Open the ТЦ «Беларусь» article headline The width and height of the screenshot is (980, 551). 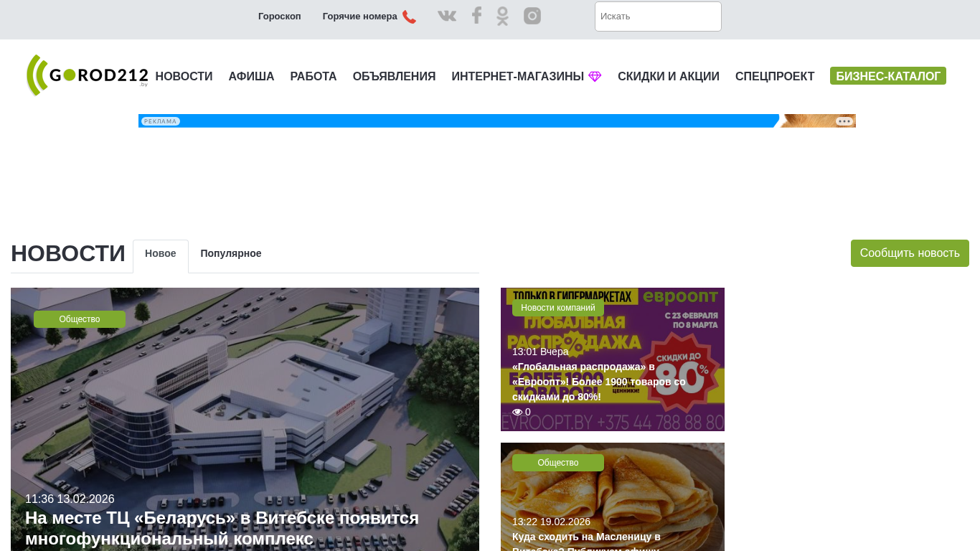222,528
